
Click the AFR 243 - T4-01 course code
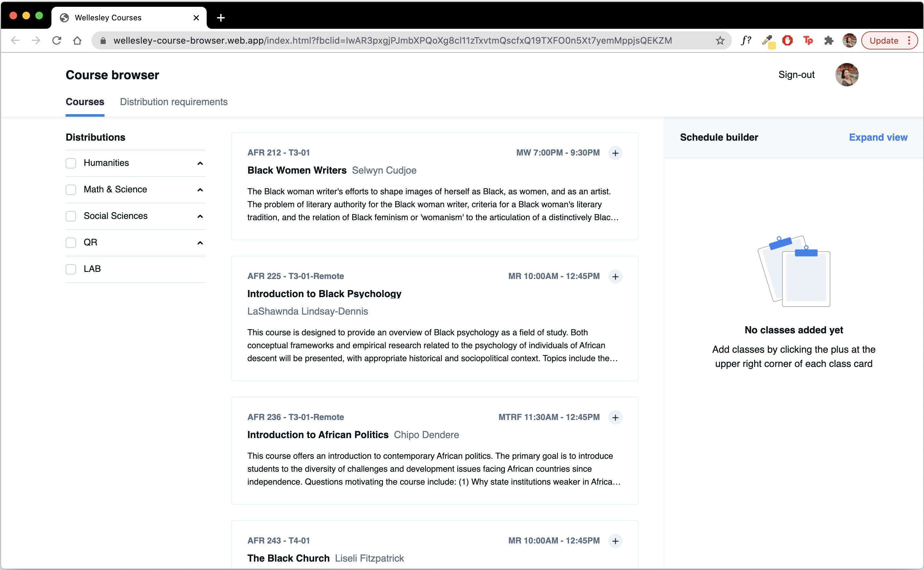(278, 541)
